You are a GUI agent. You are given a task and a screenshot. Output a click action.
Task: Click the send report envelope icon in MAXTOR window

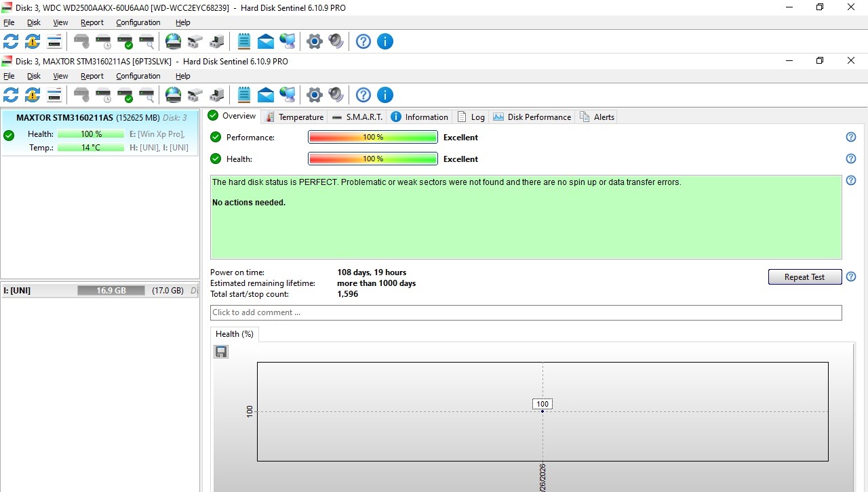tap(266, 95)
